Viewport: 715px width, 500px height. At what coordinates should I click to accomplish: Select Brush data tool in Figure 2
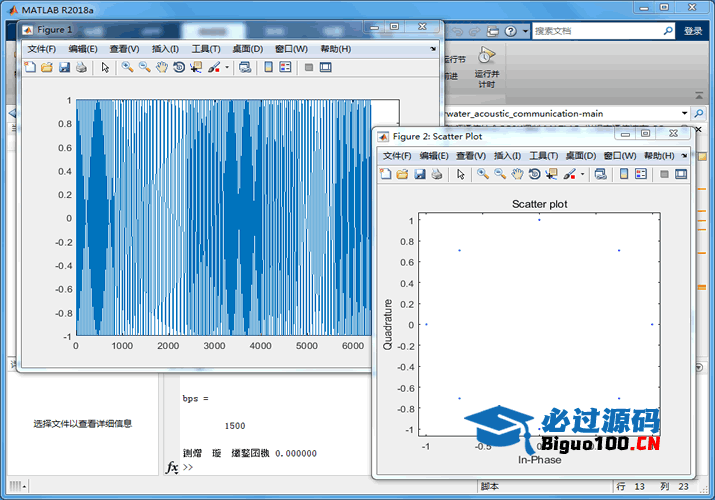[x=570, y=174]
